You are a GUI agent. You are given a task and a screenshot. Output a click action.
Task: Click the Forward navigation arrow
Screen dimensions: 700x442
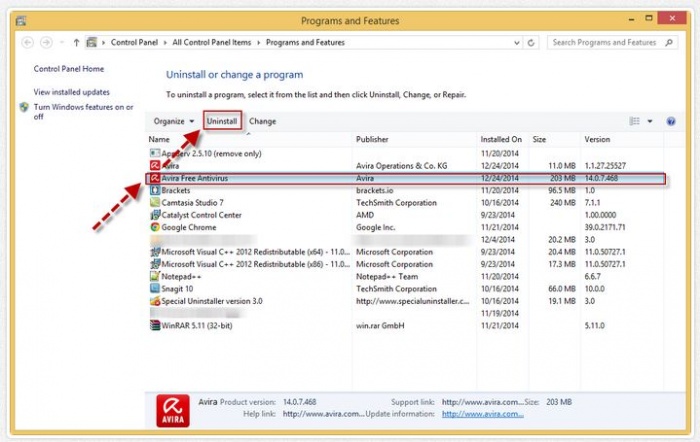[x=46, y=42]
